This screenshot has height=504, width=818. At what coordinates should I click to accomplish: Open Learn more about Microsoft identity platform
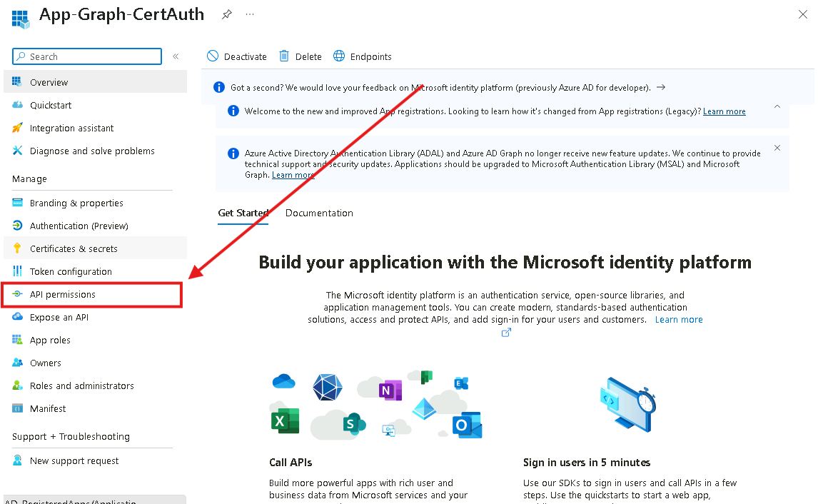(679, 319)
